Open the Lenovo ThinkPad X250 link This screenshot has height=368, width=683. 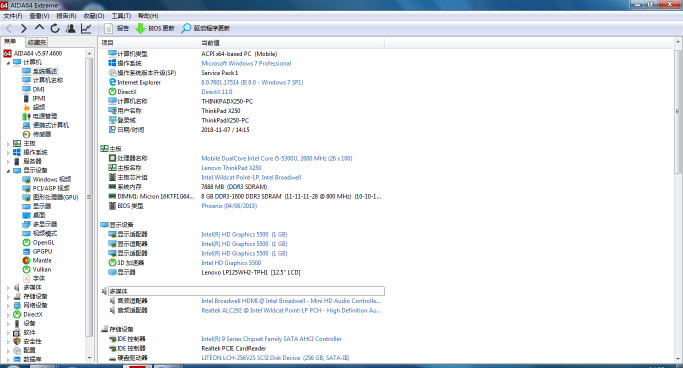(x=231, y=168)
